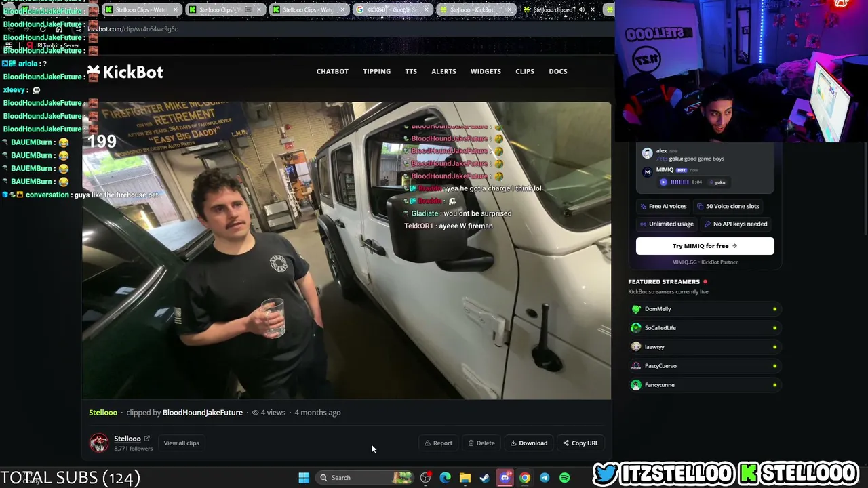Image resolution: width=868 pixels, height=488 pixels.
Task: Click the MIMIQ.GG KickBot Partner text
Action: (705, 262)
